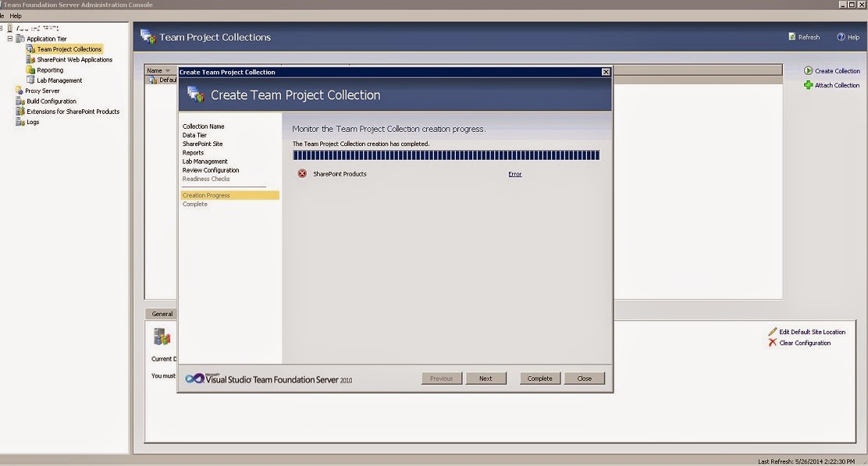Select the Complete wizard step
The image size is (868, 466).
coord(195,205)
